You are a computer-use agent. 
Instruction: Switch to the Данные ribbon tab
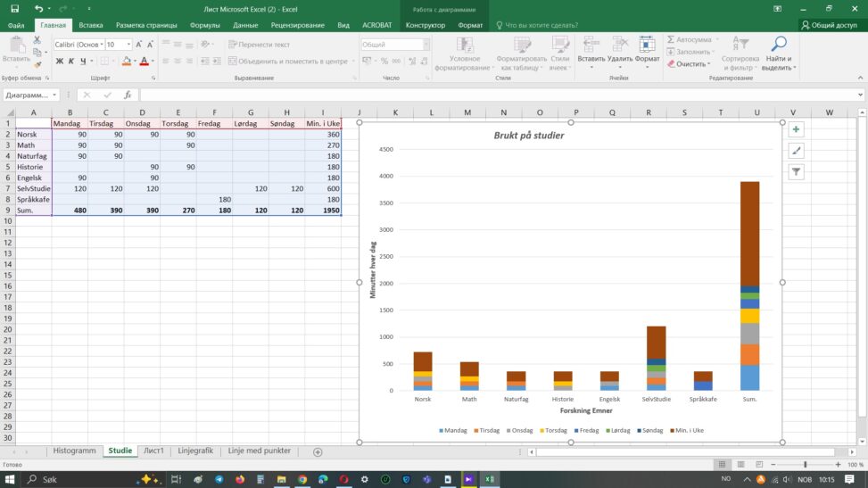tap(245, 25)
